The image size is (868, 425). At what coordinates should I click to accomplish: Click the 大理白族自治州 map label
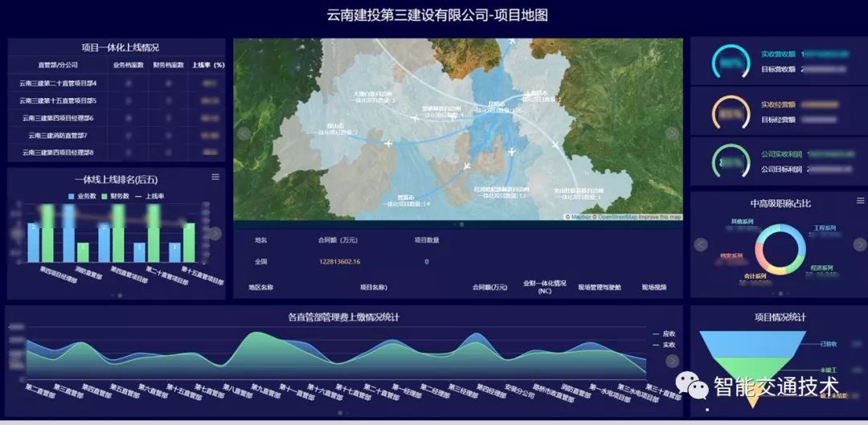(x=375, y=94)
